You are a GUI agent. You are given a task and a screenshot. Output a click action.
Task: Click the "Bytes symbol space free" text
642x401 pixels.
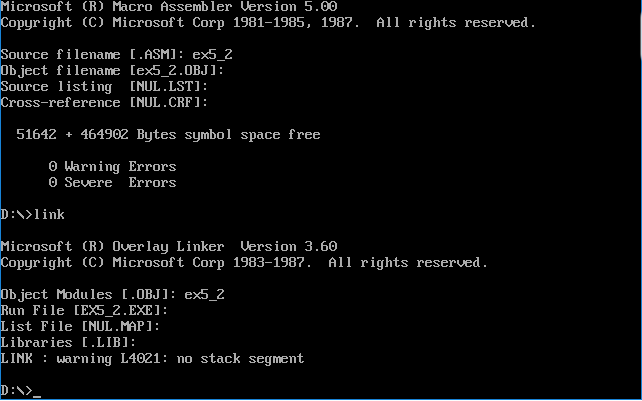click(228, 134)
